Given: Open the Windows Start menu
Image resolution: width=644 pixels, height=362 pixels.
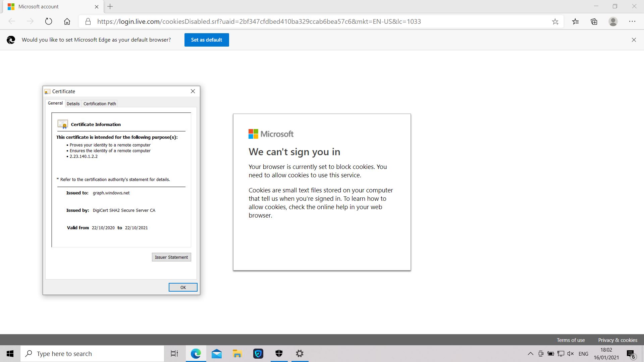Looking at the screenshot, I should coord(10,354).
